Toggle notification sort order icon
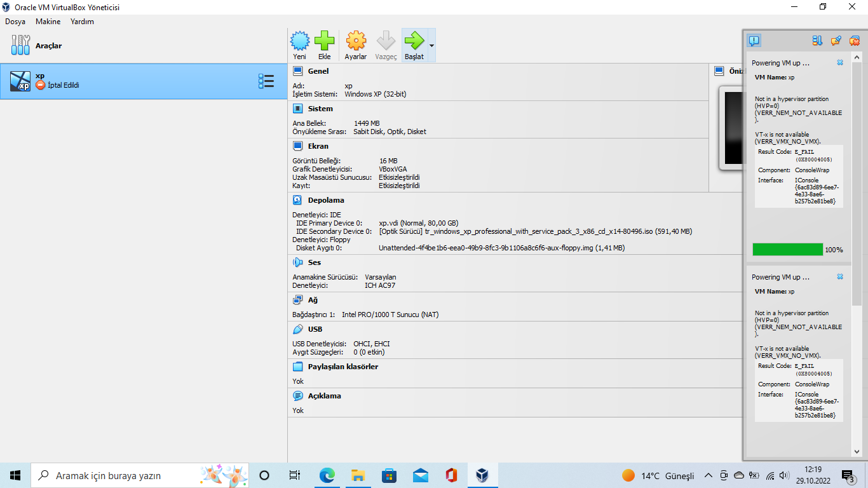Screen dimensions: 868x488 tap(818, 41)
